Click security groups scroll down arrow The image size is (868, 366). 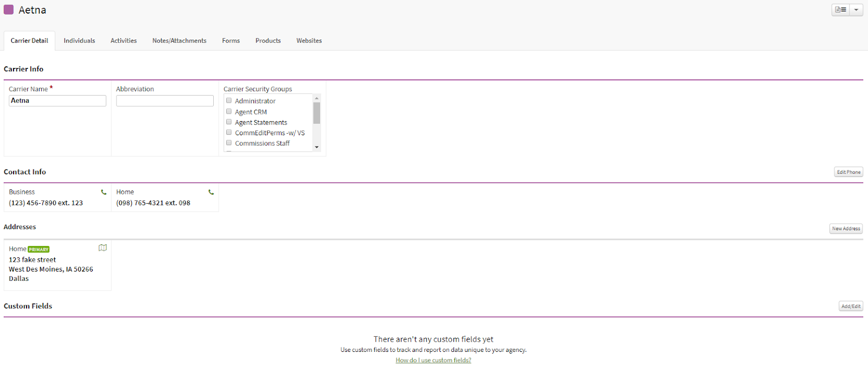point(317,147)
